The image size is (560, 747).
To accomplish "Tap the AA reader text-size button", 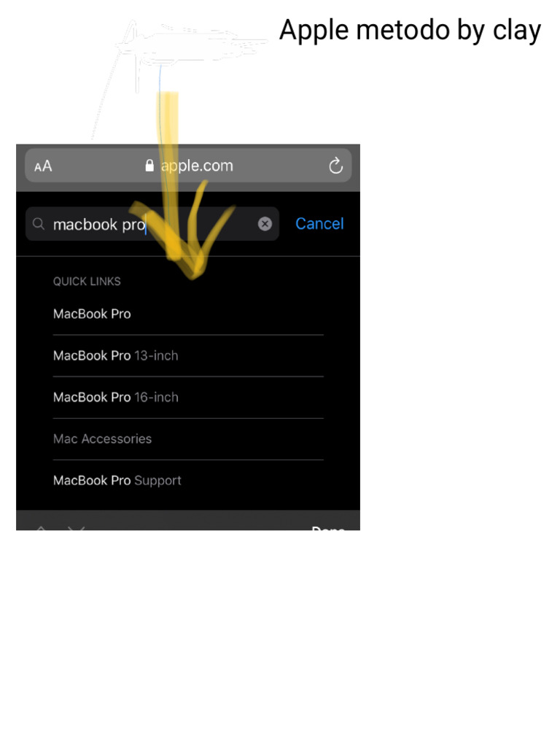I will click(43, 166).
